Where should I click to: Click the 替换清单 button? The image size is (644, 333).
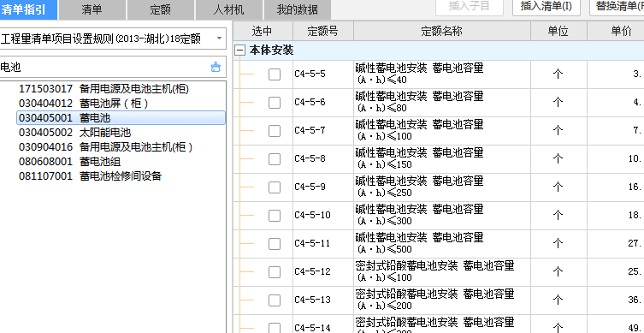(617, 7)
